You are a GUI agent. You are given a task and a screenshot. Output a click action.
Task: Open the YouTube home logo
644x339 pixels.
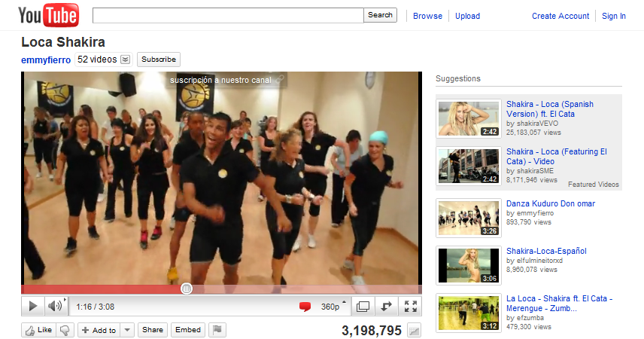[48, 15]
